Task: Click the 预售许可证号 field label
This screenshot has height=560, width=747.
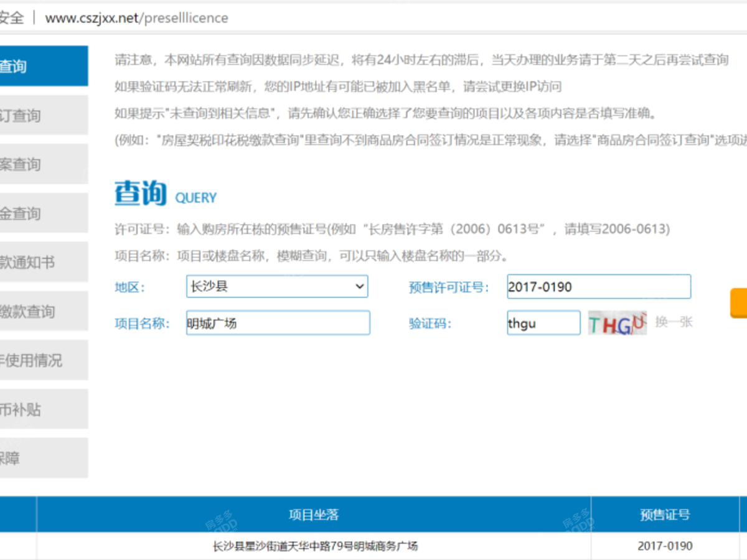Action: pos(449,287)
